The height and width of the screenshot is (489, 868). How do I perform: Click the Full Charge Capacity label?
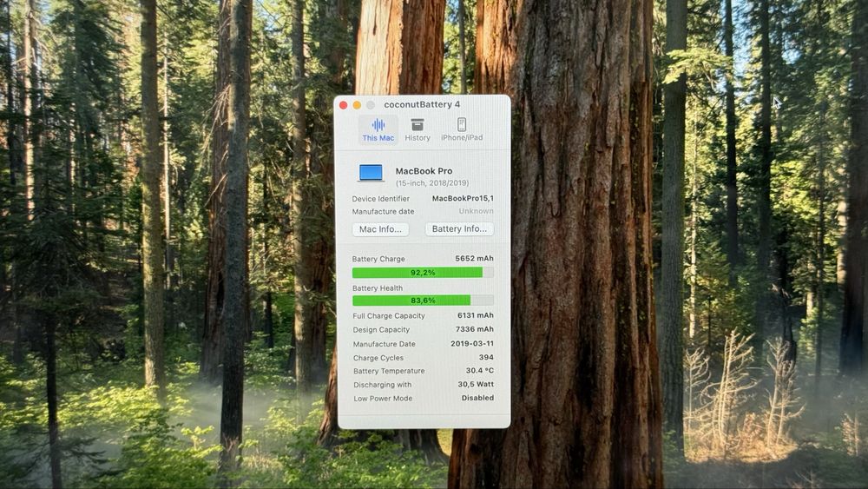point(389,315)
